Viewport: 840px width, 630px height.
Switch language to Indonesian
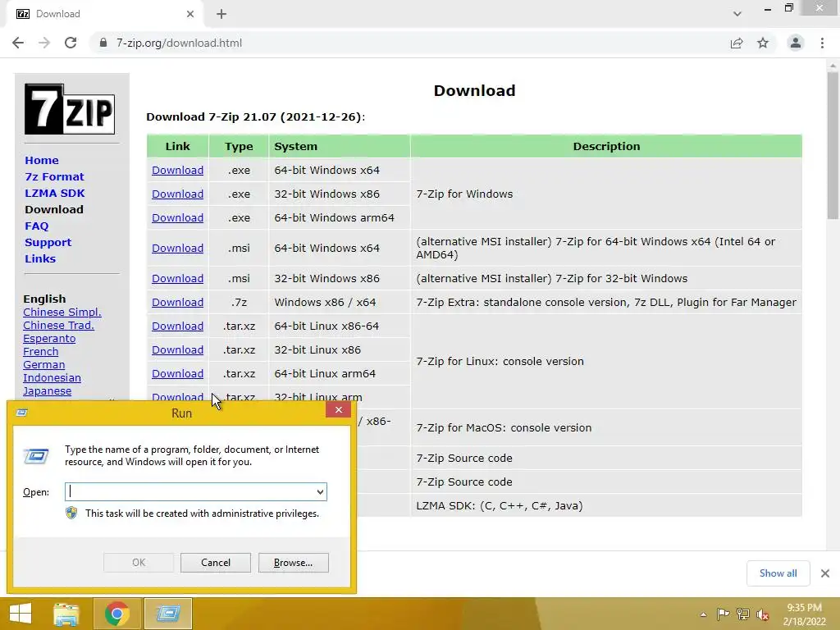point(52,377)
